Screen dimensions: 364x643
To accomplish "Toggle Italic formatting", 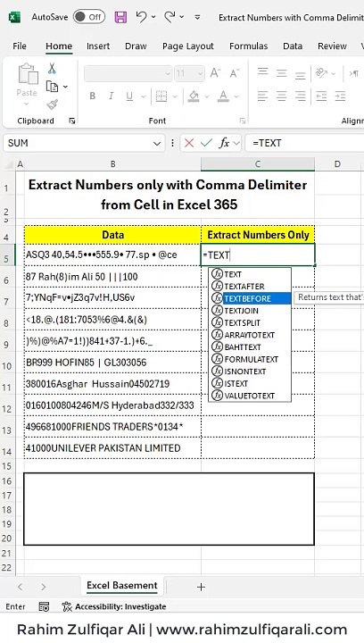I will pos(111,96).
